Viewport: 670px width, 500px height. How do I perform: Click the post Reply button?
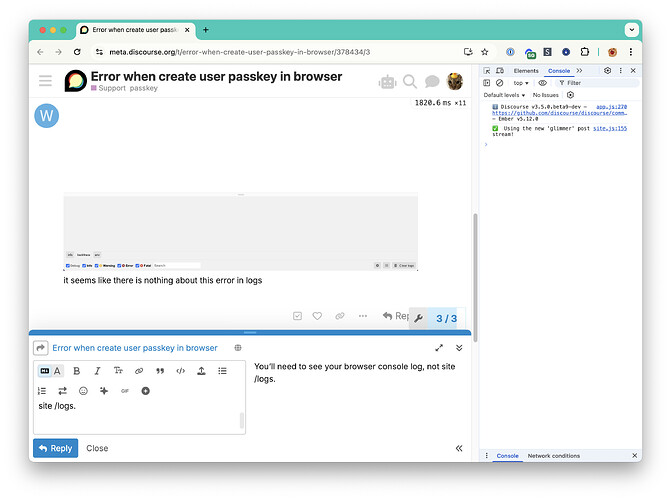396,316
